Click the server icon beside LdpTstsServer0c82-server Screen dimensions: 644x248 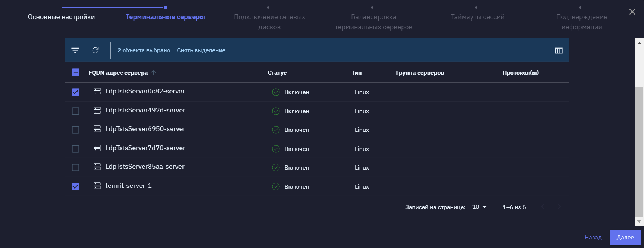click(x=97, y=91)
